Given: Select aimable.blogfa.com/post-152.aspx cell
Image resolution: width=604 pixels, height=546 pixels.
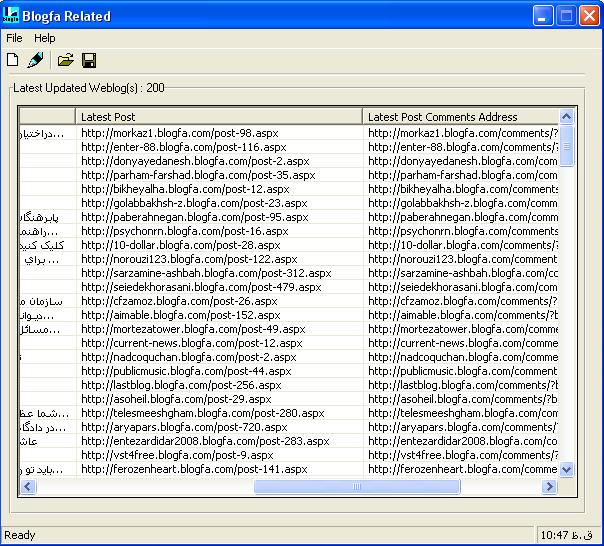Looking at the screenshot, I should pyautogui.click(x=219, y=315).
